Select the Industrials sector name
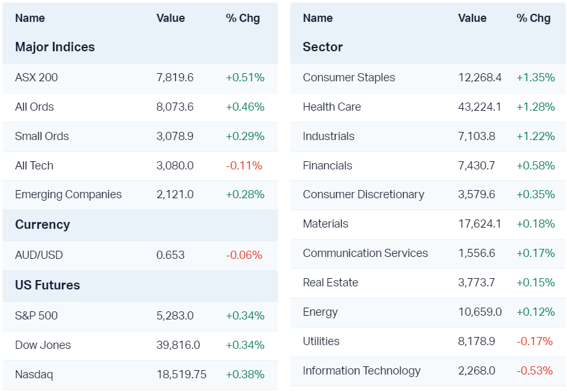This screenshot has height=392, width=567. click(329, 136)
